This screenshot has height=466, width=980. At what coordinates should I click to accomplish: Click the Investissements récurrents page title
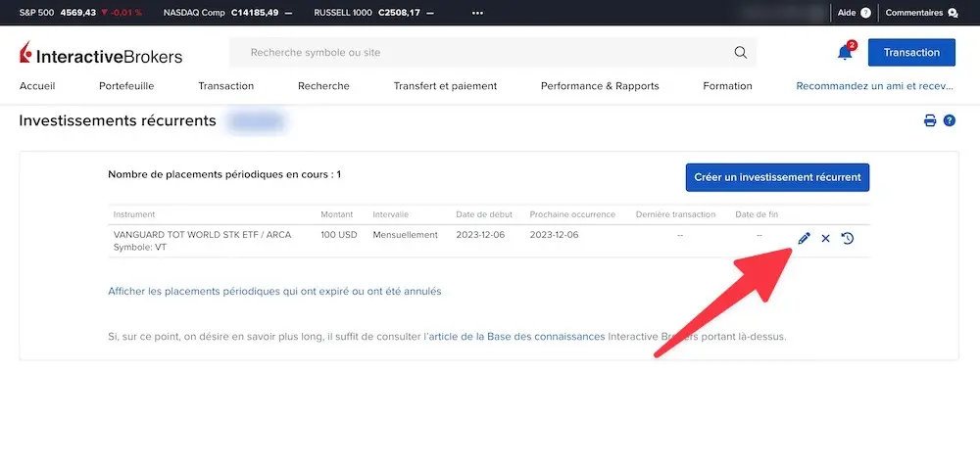tap(118, 120)
